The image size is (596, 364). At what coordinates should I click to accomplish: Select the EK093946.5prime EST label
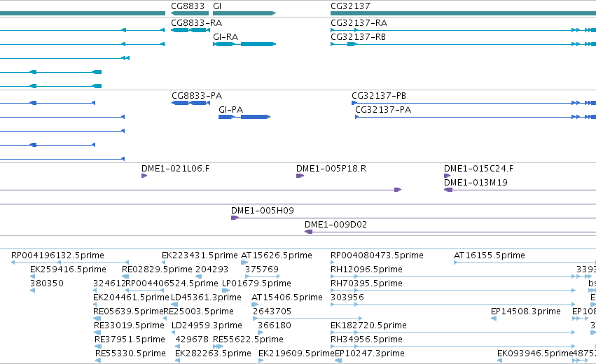[535, 354]
